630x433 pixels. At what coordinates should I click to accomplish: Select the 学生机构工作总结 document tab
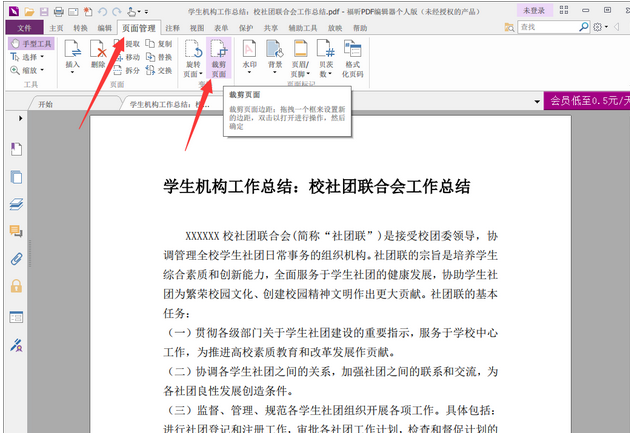click(x=169, y=104)
